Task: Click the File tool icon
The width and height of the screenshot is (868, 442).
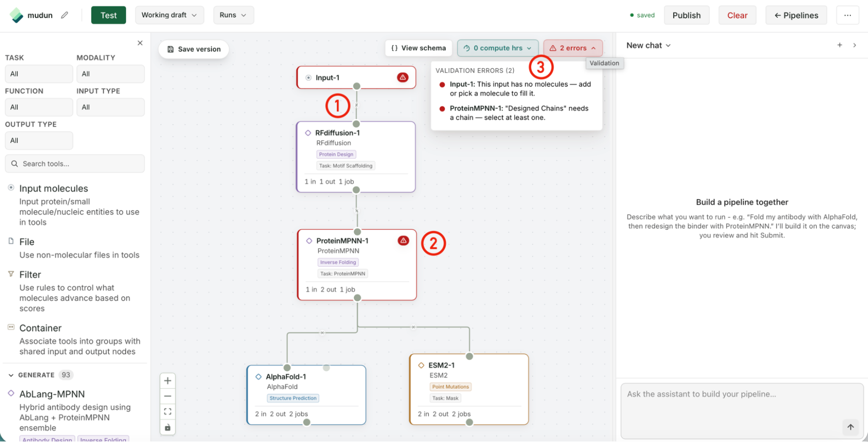Action: [11, 241]
